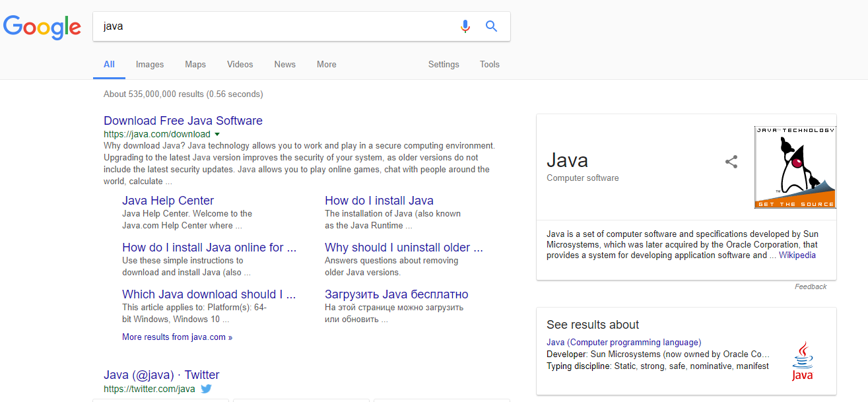Click the See results about heading
The height and width of the screenshot is (402, 868).
coord(593,325)
